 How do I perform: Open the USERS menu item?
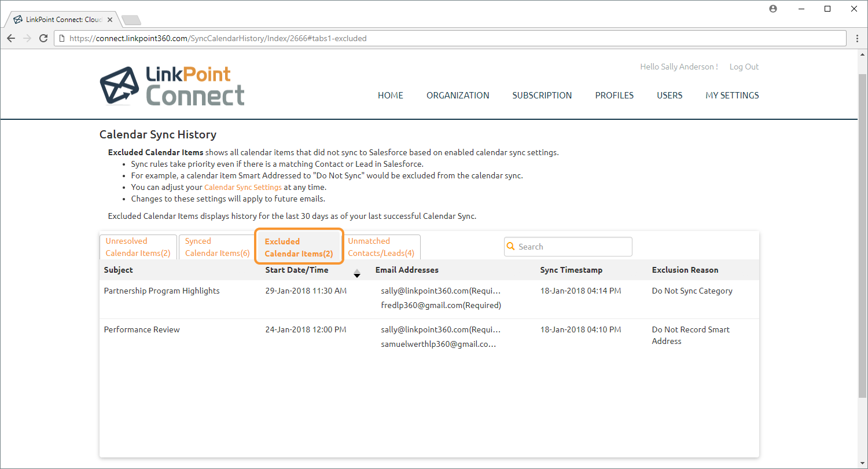click(670, 96)
